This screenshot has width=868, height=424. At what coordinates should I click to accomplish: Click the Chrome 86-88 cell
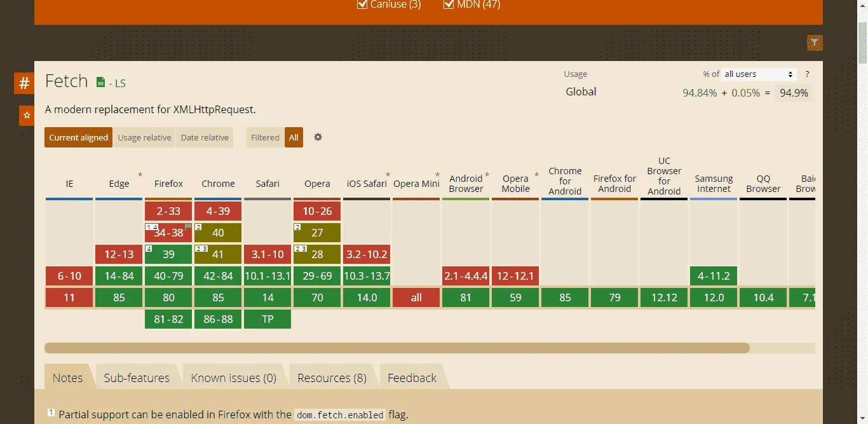[218, 319]
